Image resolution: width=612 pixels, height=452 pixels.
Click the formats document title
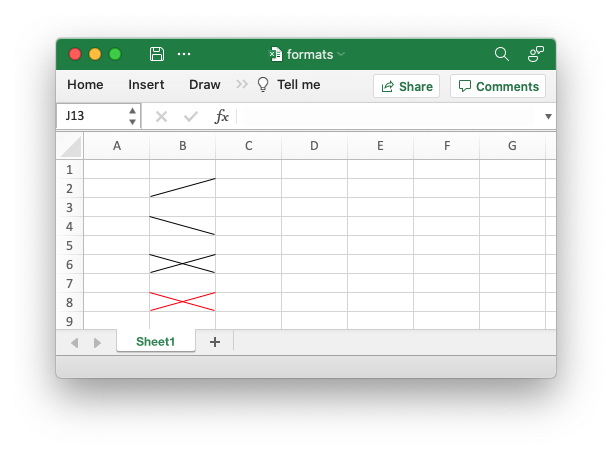click(310, 54)
